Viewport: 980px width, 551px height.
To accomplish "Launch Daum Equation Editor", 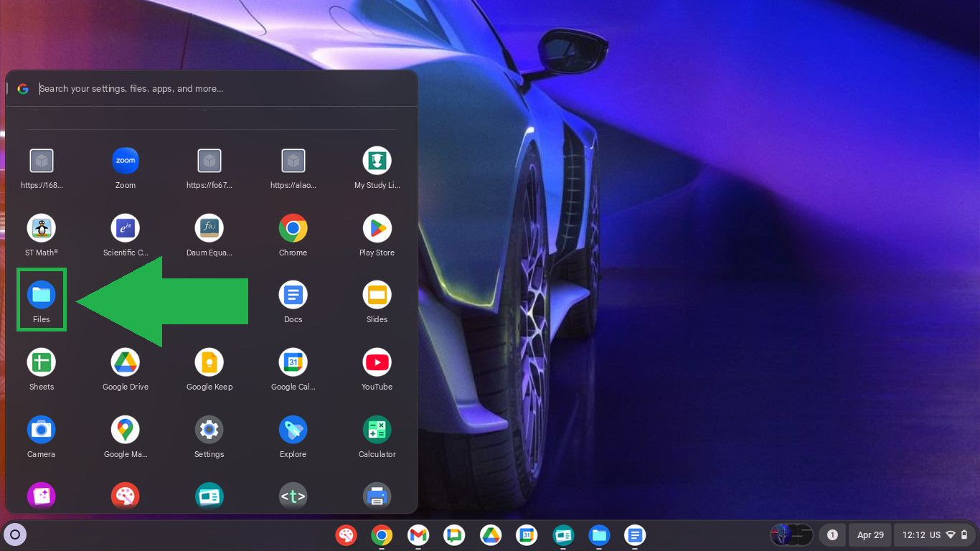I will point(209,229).
